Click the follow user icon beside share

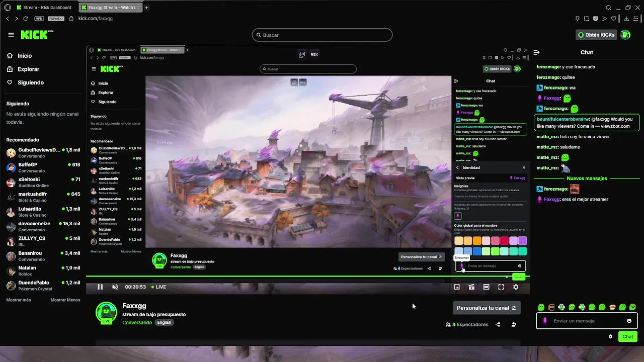pyautogui.click(x=514, y=324)
